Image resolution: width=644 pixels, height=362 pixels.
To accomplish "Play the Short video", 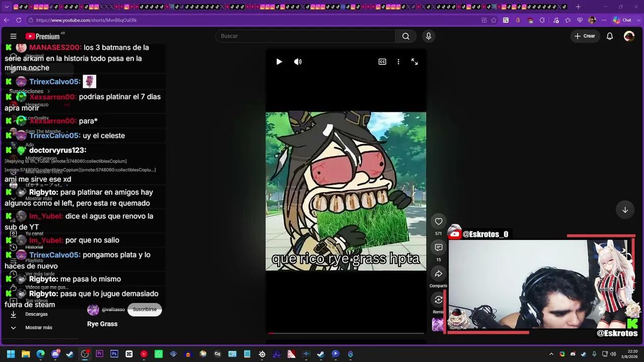I will tap(279, 61).
